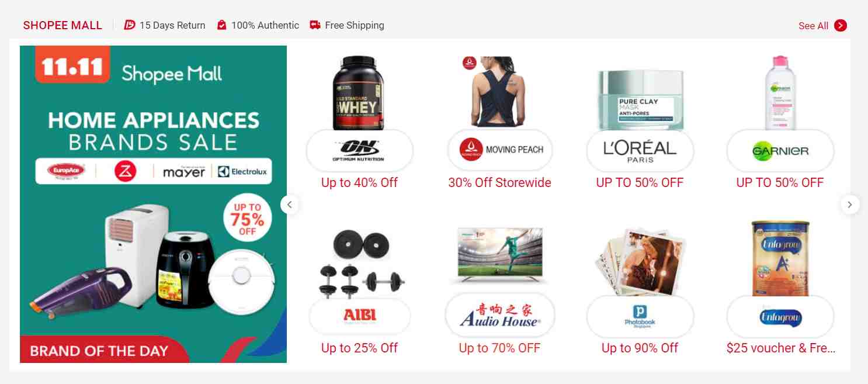Click the See All arrow icon
The image size is (868, 384).
pos(841,25)
